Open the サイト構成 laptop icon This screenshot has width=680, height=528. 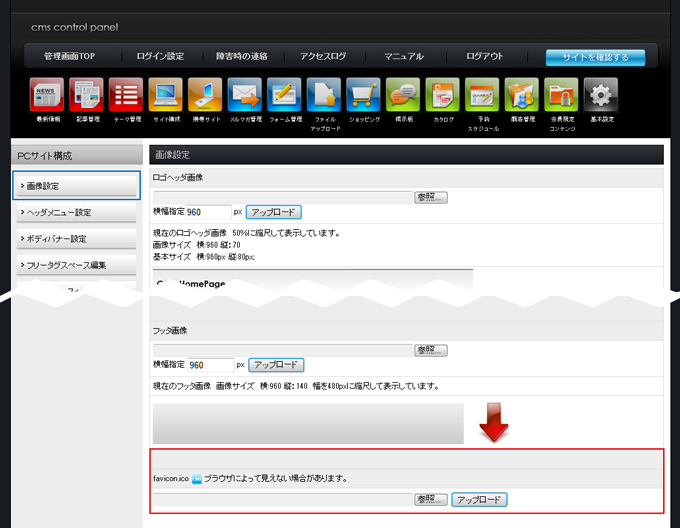tap(166, 95)
